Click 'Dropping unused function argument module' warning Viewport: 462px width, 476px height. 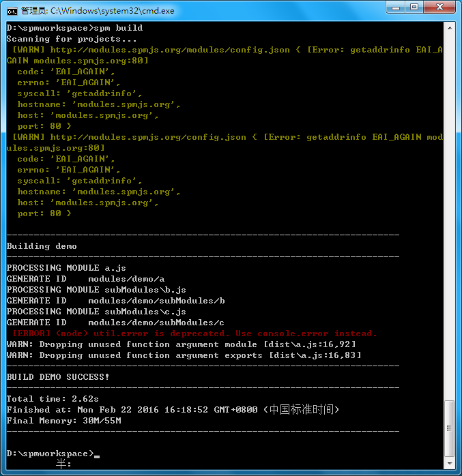pos(181,344)
